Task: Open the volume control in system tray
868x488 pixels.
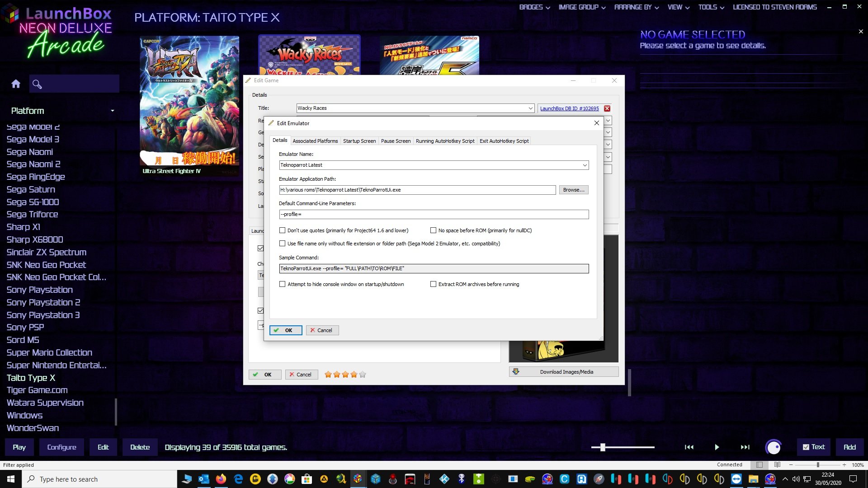Action: tap(796, 479)
